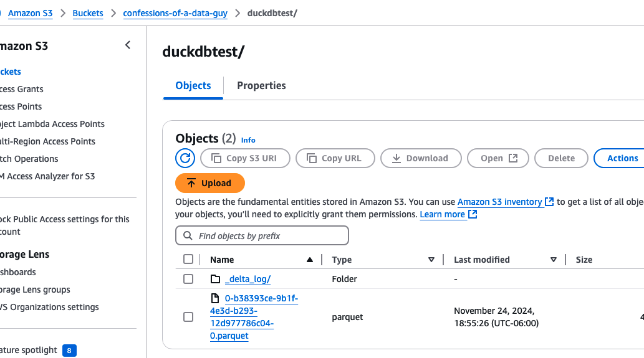Click the Open button
The width and height of the screenshot is (644, 358).
coord(498,158)
